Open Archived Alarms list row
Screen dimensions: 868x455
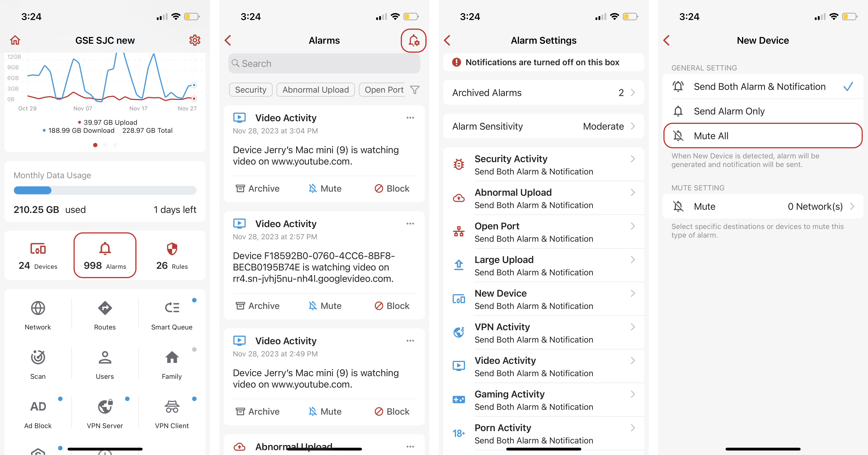click(543, 93)
